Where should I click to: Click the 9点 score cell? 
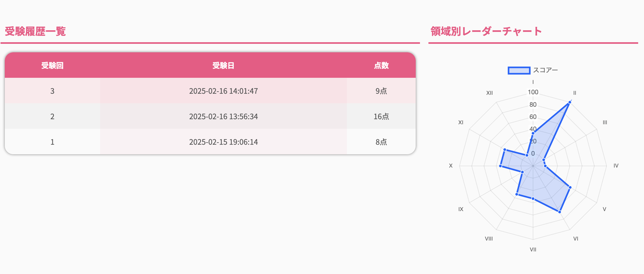381,91
